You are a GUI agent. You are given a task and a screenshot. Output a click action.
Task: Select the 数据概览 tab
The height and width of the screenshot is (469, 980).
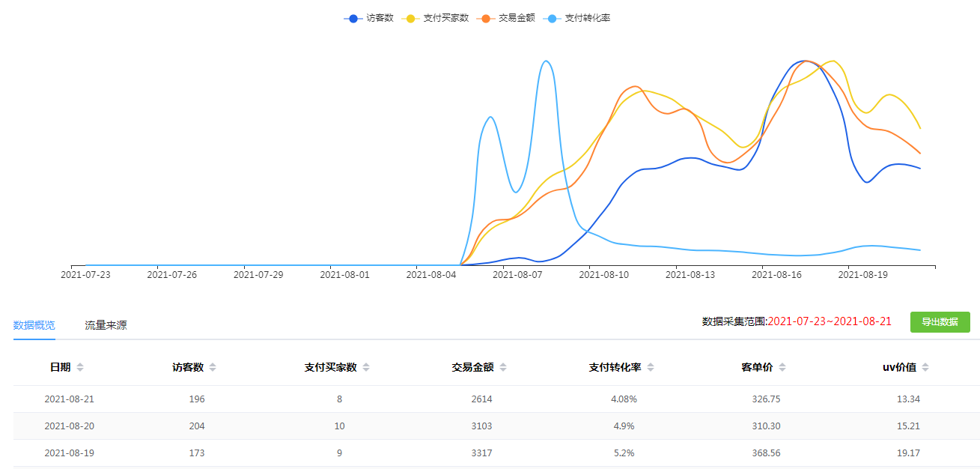pyautogui.click(x=34, y=325)
